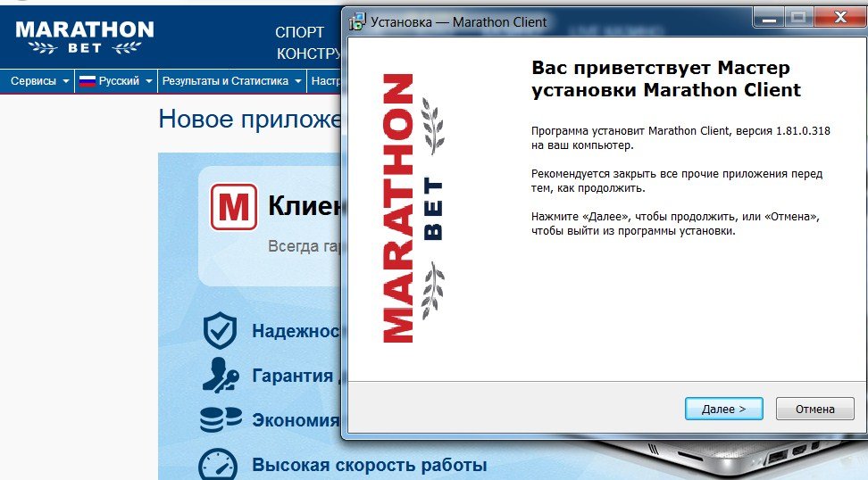Minimize the Marathon Client setup window
The width and height of the screenshot is (868, 480).
(x=768, y=19)
